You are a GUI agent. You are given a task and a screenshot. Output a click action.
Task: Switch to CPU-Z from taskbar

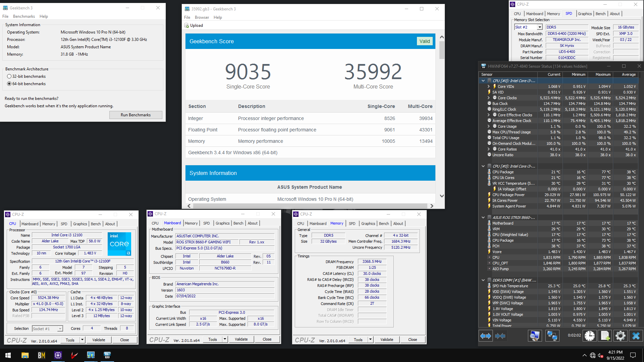point(58,355)
